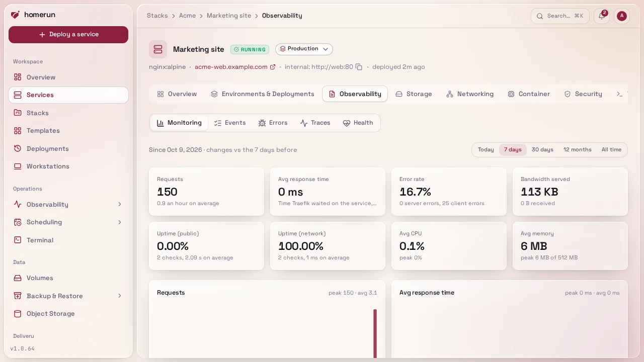
Task: Open Deployments in the sidebar
Action: (x=68, y=149)
